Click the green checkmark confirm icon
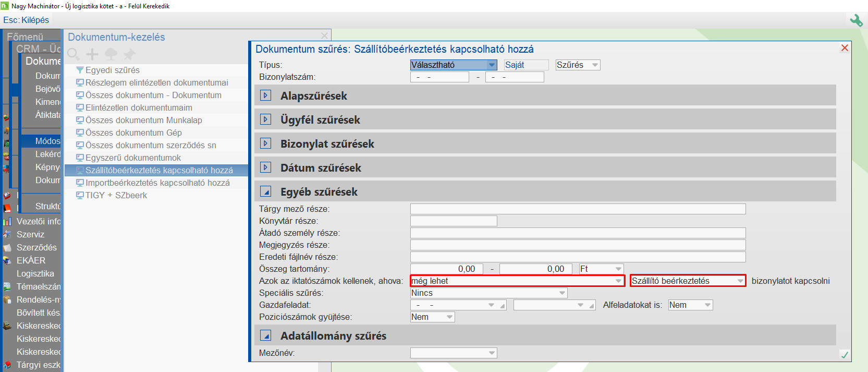The height and width of the screenshot is (372, 868). coord(845,355)
